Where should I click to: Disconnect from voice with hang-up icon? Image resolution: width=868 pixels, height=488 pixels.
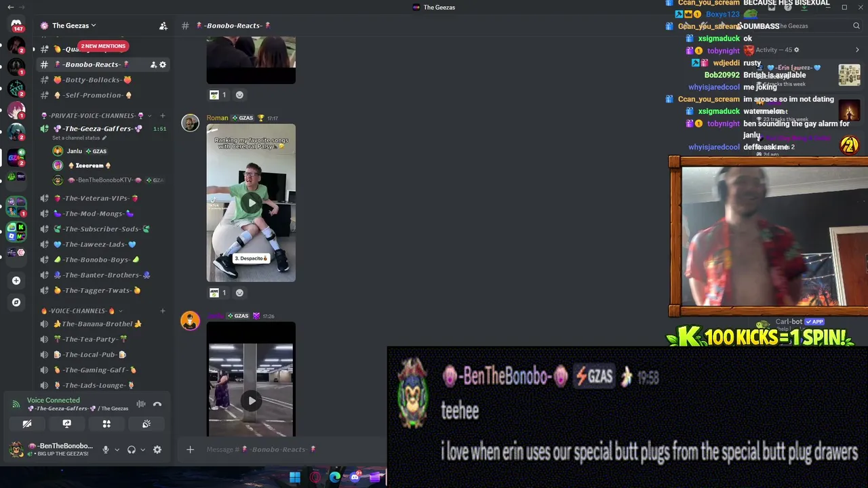157,404
